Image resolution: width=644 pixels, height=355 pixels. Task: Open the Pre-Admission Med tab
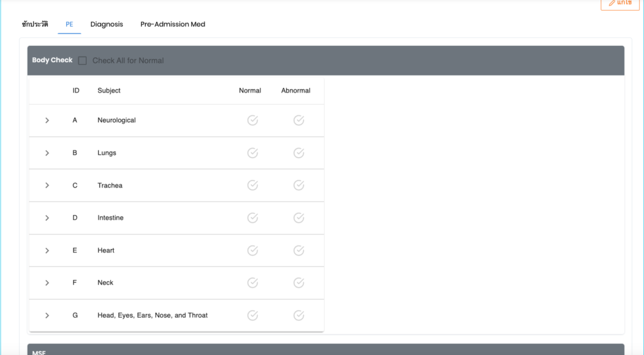[x=172, y=25]
